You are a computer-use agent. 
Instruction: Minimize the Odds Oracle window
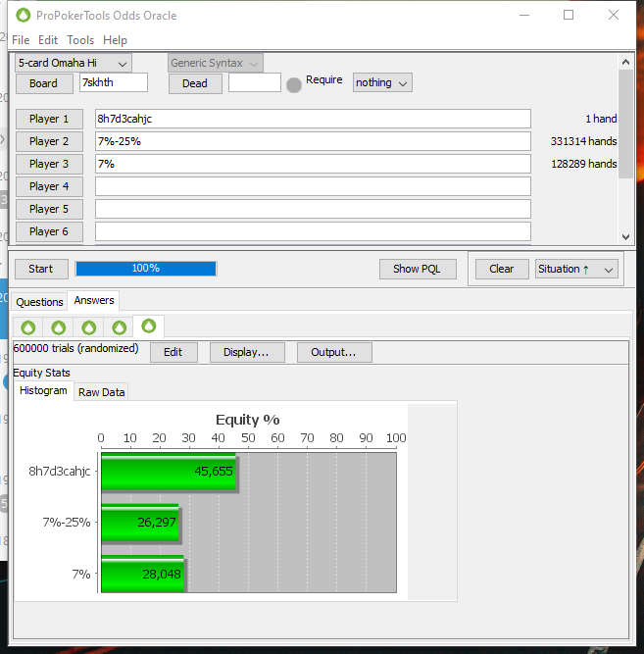[524, 15]
